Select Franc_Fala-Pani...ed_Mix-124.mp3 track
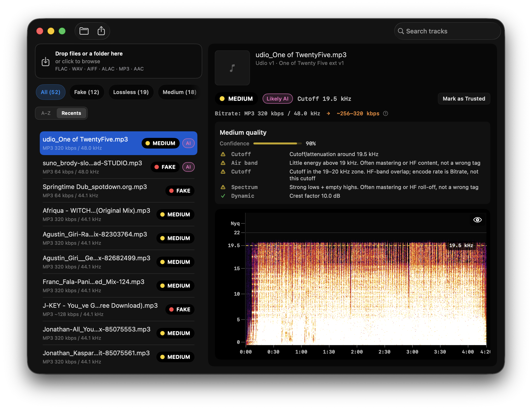Screen dimensions: 532x410 point(118,286)
